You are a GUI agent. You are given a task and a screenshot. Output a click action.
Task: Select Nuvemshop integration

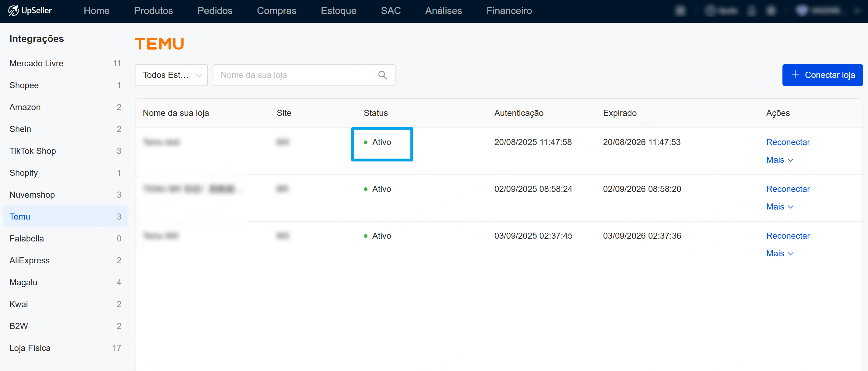pyautogui.click(x=65, y=195)
